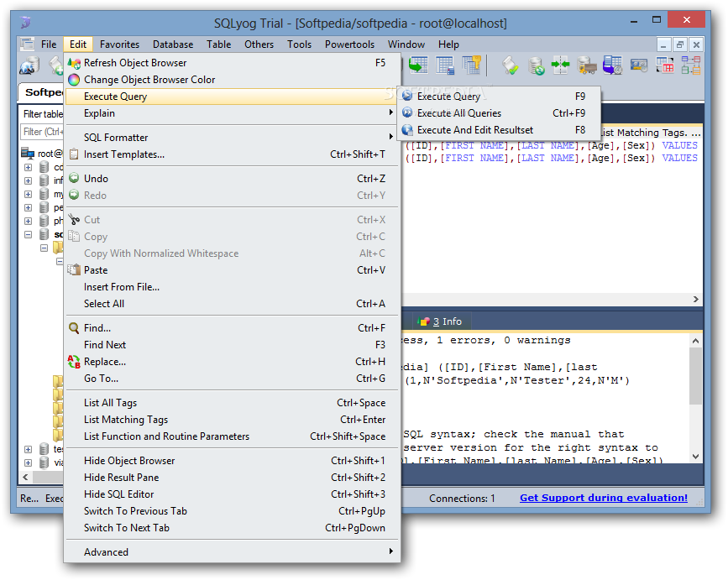Expand the 'my' database tree node

[29, 194]
